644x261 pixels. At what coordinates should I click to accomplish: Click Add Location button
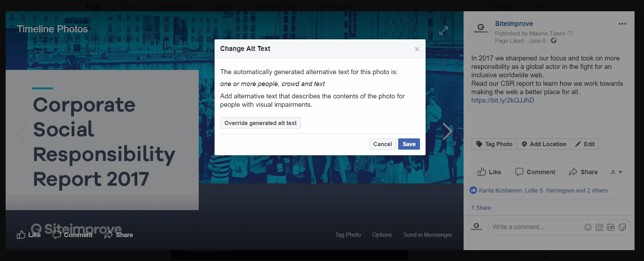pyautogui.click(x=543, y=144)
